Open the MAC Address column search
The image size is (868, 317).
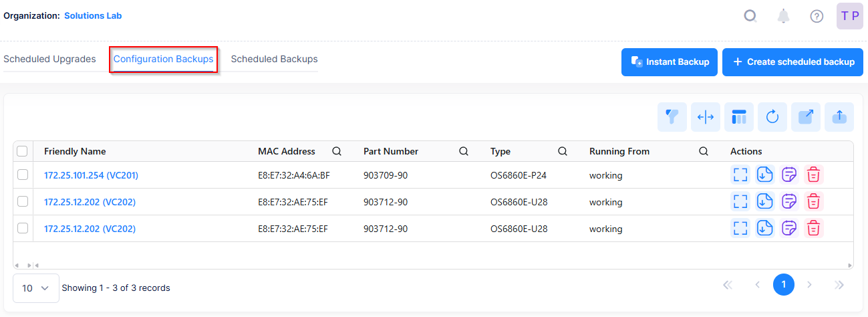tap(337, 151)
